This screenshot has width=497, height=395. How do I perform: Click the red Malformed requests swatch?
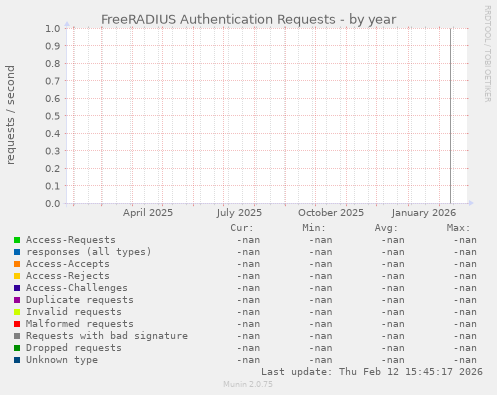click(x=17, y=324)
